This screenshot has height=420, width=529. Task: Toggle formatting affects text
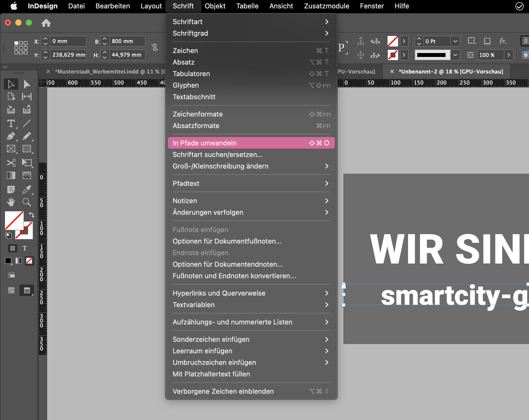point(25,248)
